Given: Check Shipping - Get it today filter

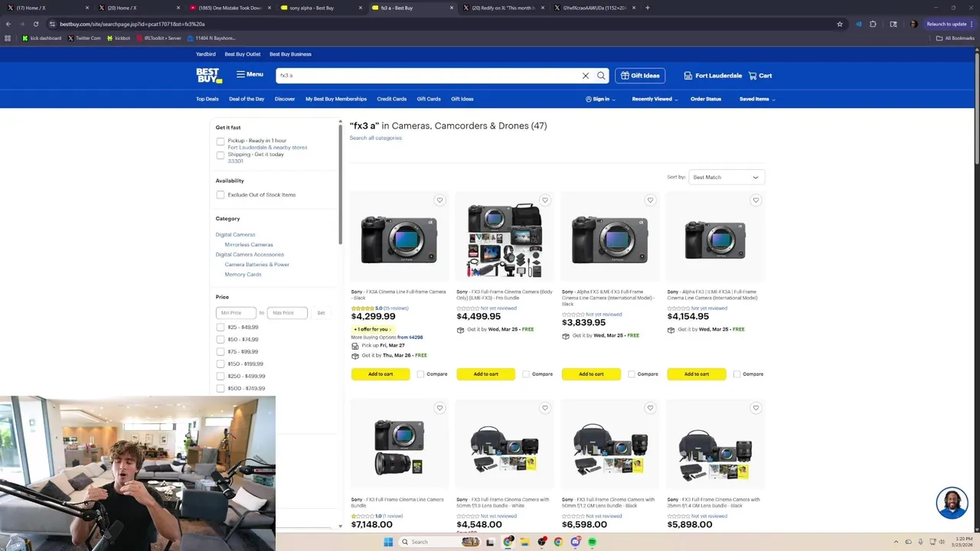Looking at the screenshot, I should click(220, 155).
